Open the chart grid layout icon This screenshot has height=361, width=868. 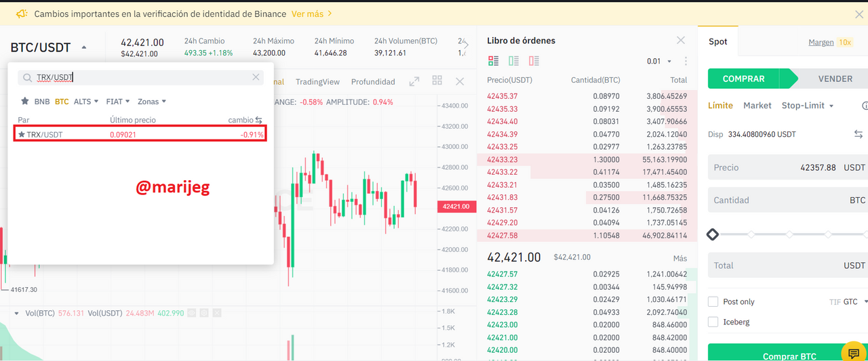tap(437, 81)
